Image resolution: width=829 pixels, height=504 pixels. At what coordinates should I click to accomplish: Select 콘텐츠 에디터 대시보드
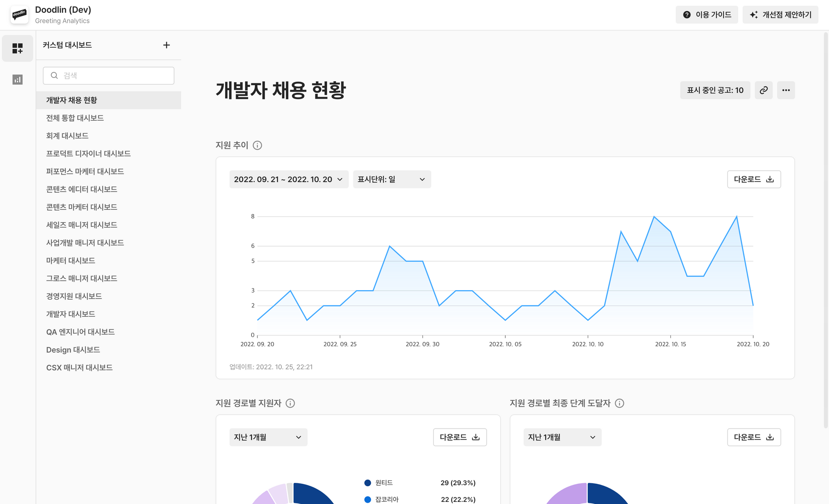(109, 189)
